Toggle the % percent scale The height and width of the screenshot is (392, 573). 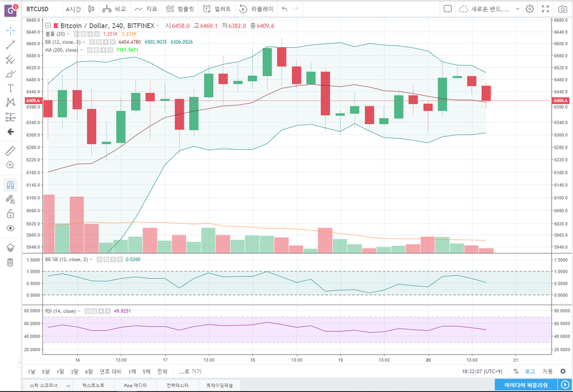[515, 372]
